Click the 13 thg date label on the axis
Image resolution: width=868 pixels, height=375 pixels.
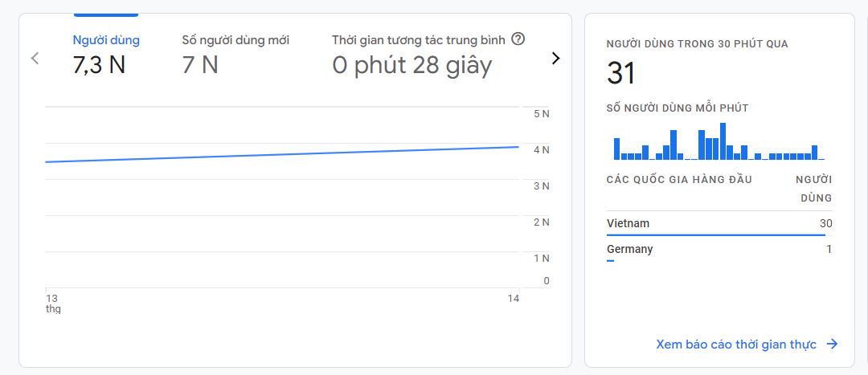click(52, 303)
